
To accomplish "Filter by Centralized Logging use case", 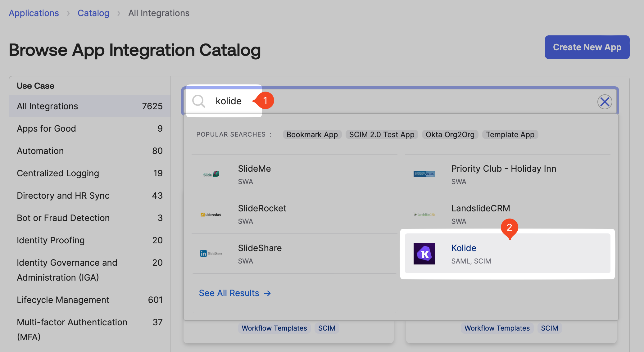I will 90,173.
